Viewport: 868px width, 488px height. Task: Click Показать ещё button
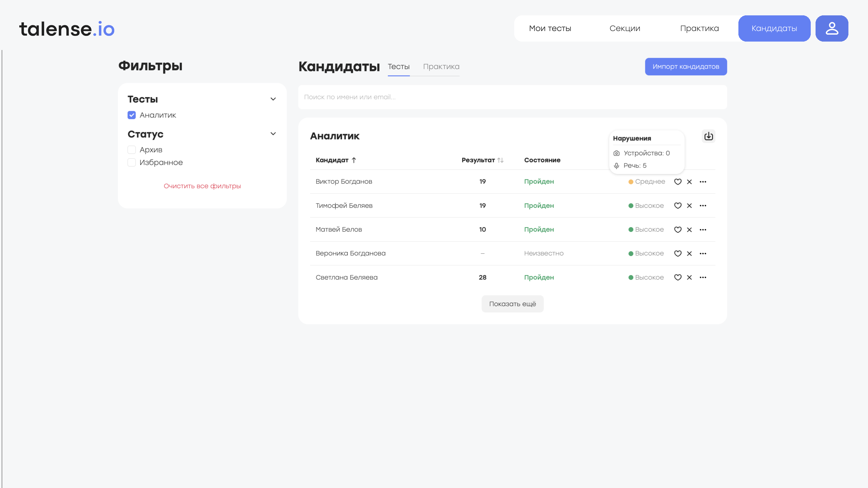[x=512, y=304]
